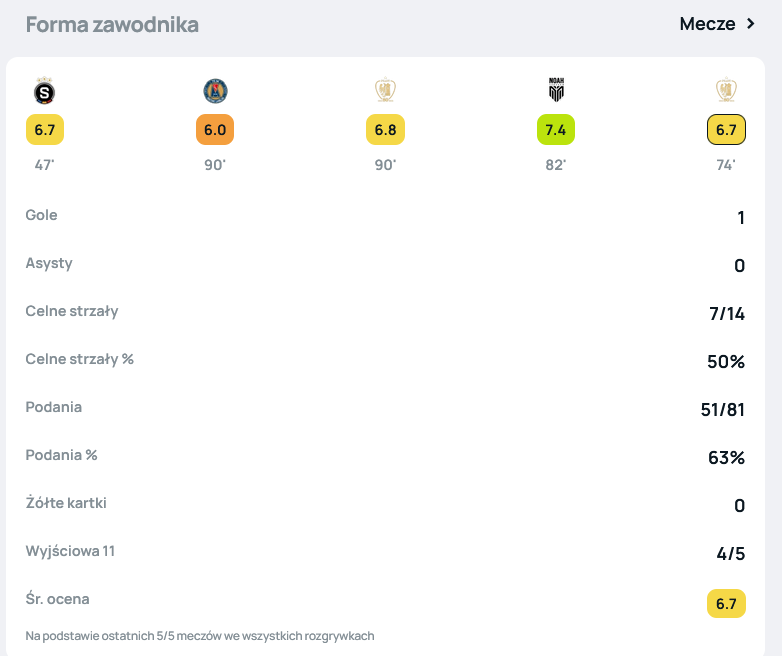Viewport: 782px width, 656px height.
Task: Open the match rated 6.0
Action: [215, 130]
